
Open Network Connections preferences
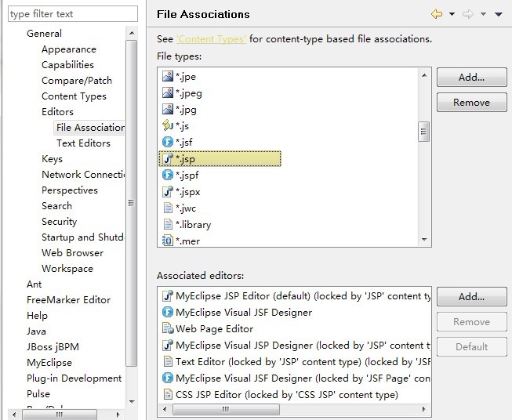pos(83,175)
